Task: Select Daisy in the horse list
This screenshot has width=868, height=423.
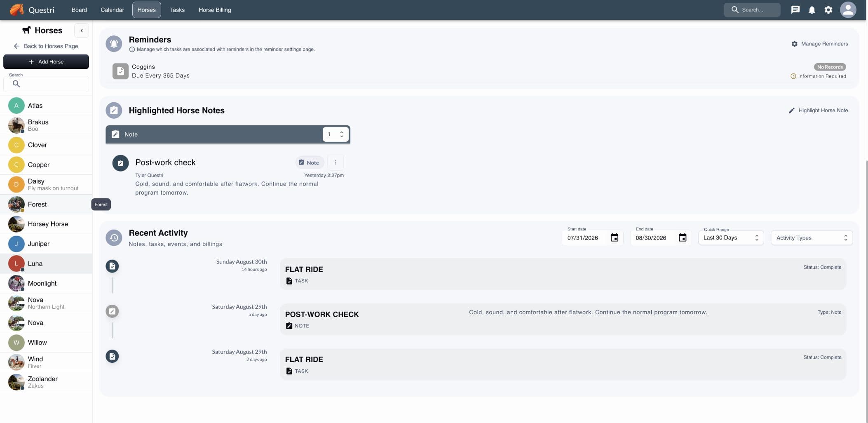Action: tap(46, 185)
